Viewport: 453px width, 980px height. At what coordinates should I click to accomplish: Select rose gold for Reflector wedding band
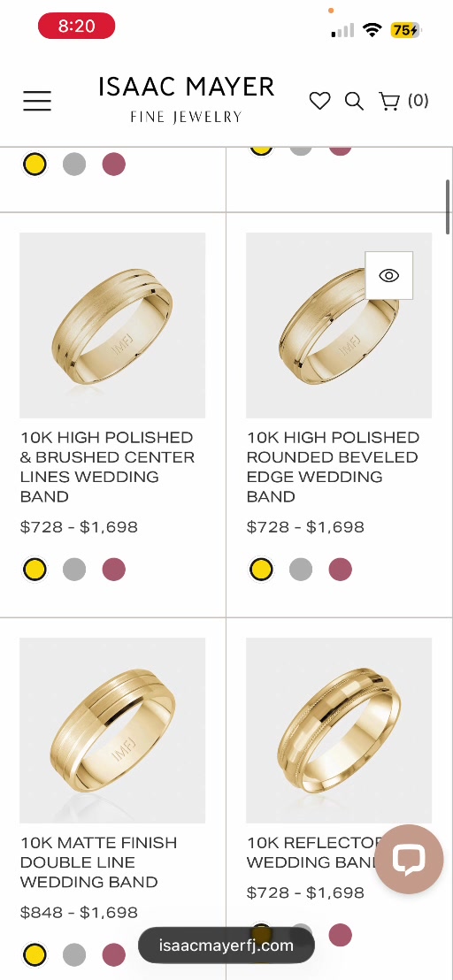(340, 935)
